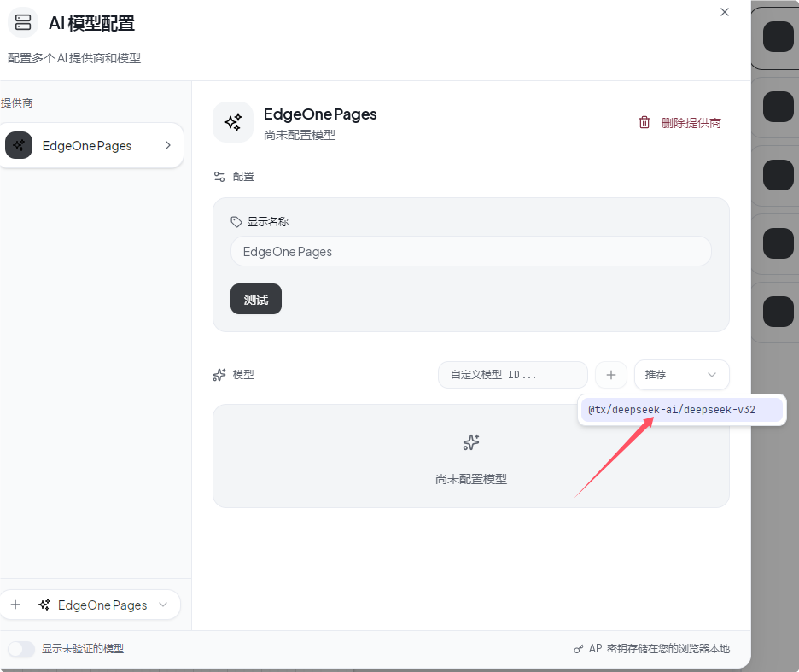Viewport: 799px width, 672px height.
Task: Open the EdgeOne Pages provider dropdown at bottom
Action: (102, 605)
